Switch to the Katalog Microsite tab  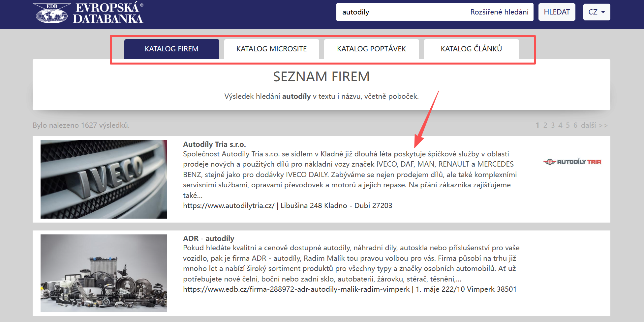[x=271, y=49]
